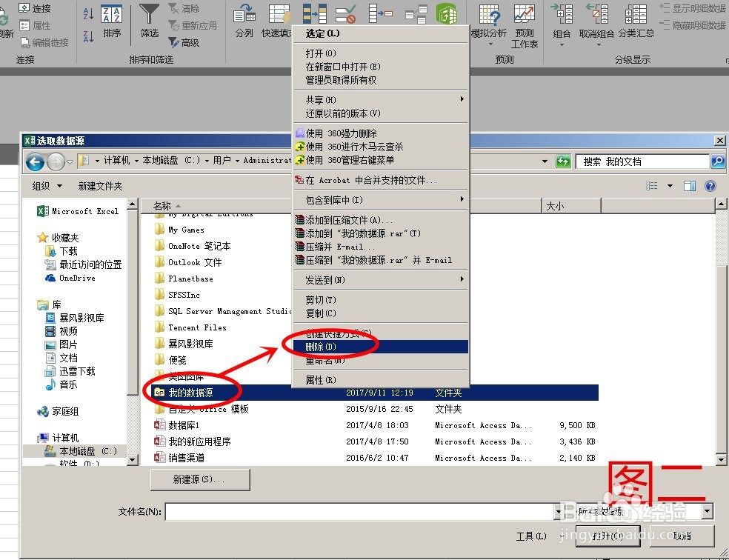The image size is (729, 560).
Task: Choose 管理员取得所有权
Action: tap(380, 80)
